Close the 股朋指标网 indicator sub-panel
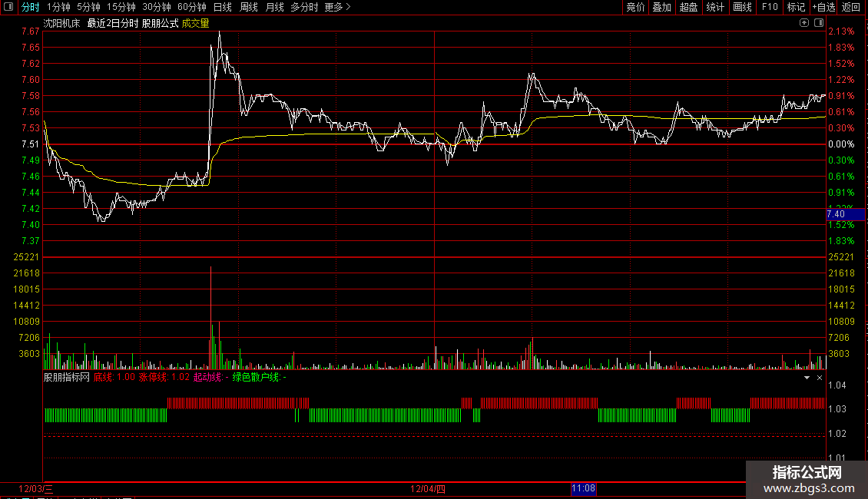This screenshot has height=499, width=868. tap(820, 377)
